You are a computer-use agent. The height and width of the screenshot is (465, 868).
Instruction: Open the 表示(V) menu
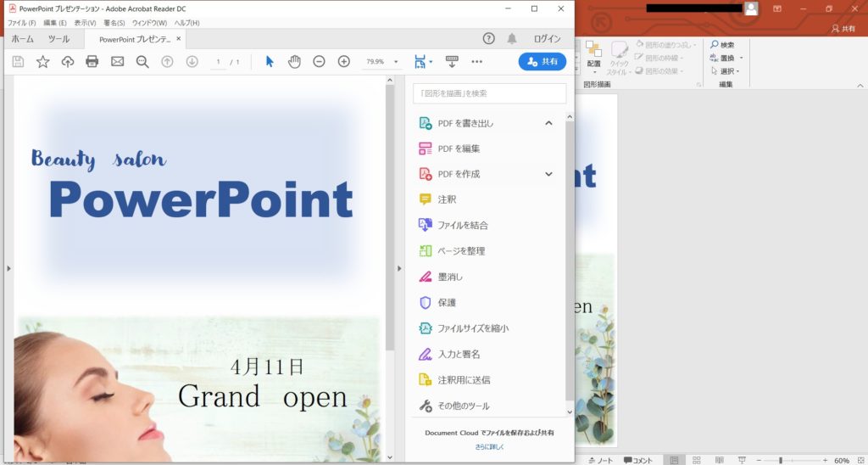tap(86, 23)
